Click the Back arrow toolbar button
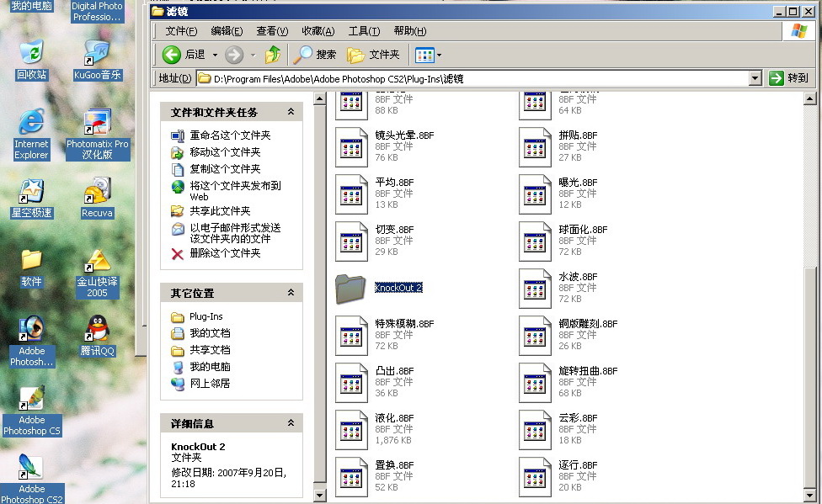 tap(172, 55)
